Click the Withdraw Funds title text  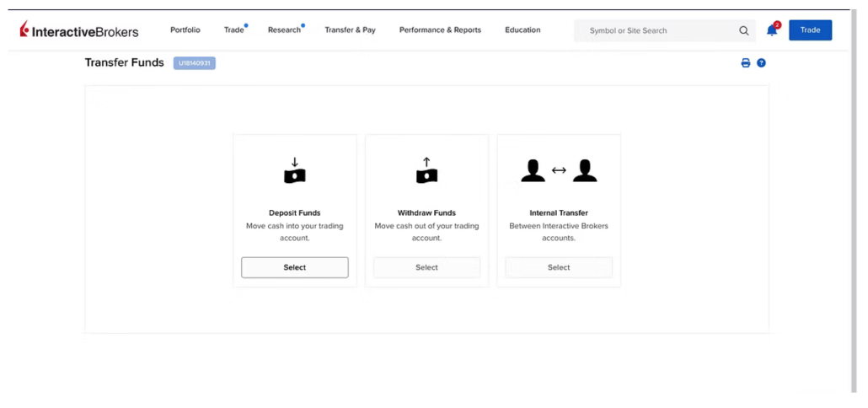[426, 212]
